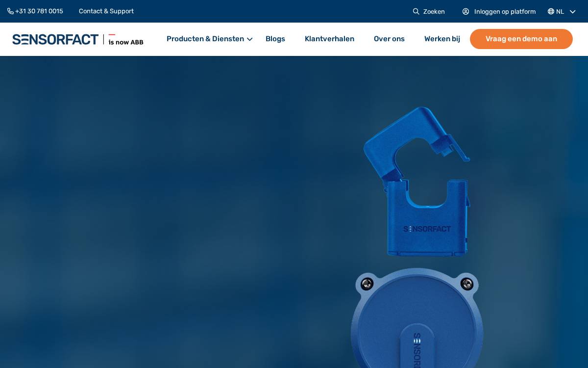Viewport: 588px width, 368px height.
Task: Open Inloggen op platform link
Action: click(x=505, y=11)
